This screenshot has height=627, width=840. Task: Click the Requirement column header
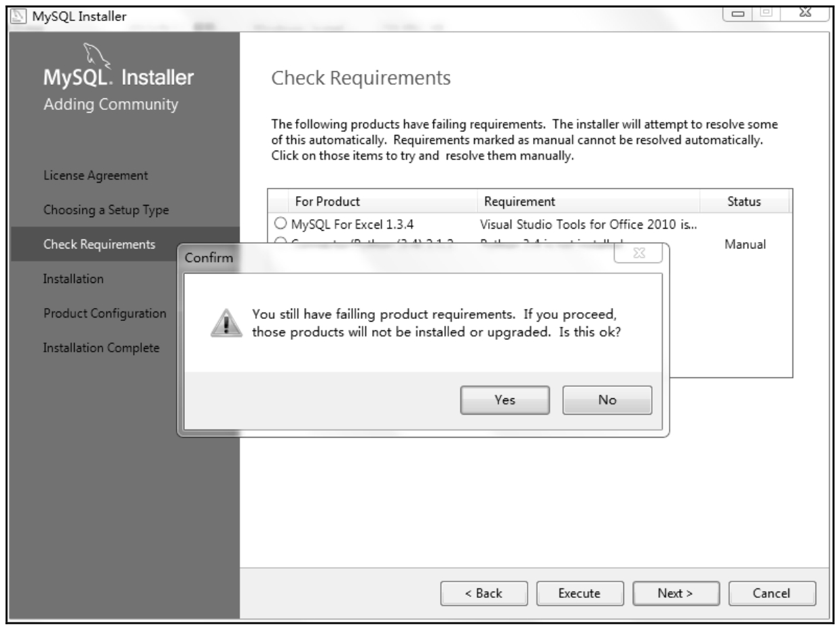coord(519,202)
